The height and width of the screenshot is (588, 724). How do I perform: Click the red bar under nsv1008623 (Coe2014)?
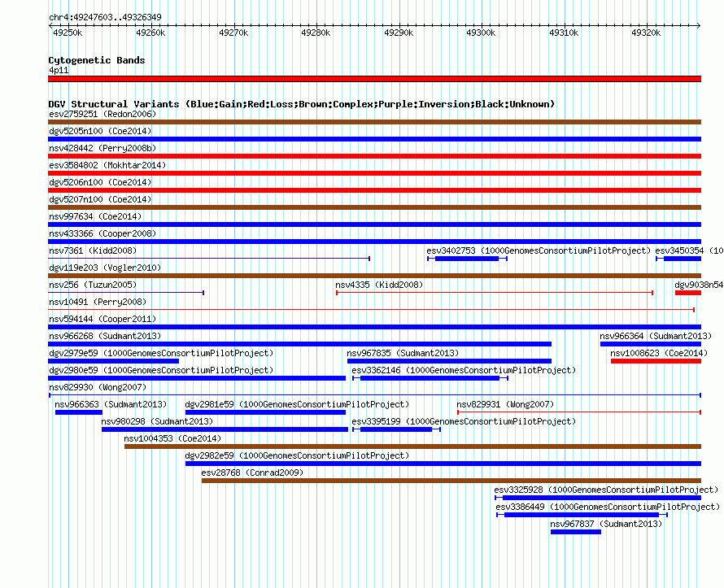coord(656,361)
